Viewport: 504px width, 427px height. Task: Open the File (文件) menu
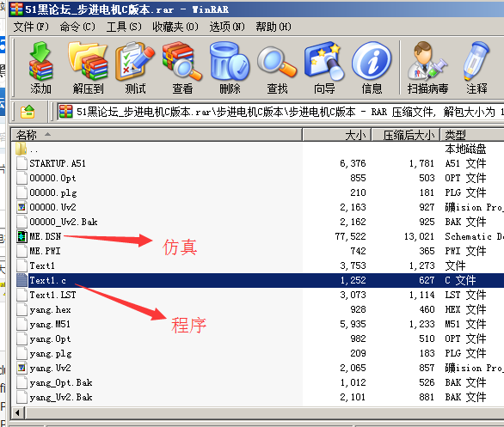(x=31, y=27)
